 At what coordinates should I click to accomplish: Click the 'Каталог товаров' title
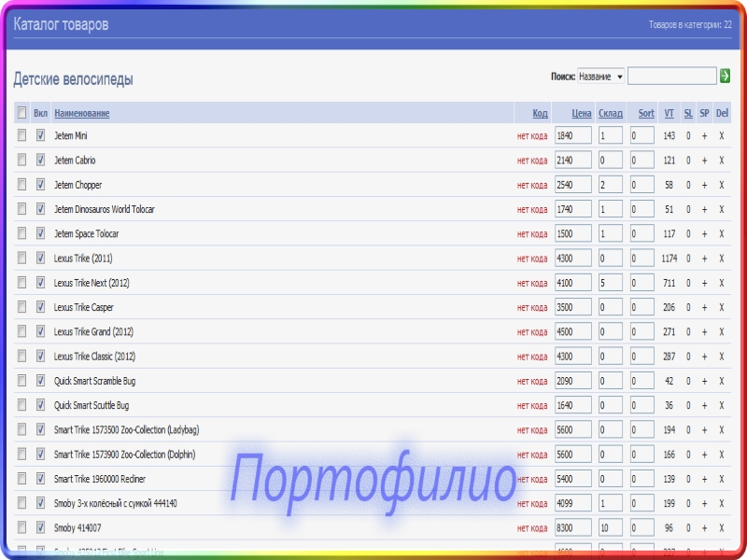(61, 24)
